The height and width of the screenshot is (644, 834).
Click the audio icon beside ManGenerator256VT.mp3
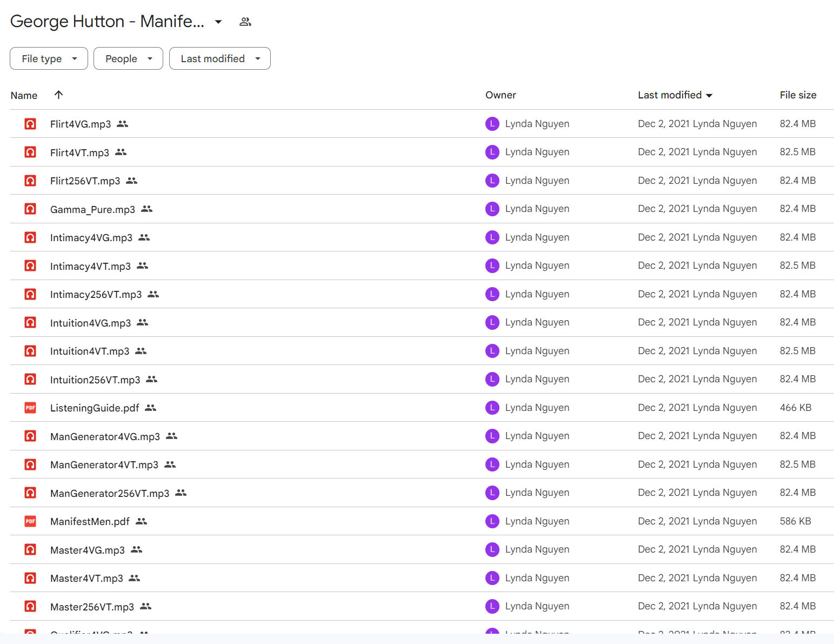[x=30, y=493]
